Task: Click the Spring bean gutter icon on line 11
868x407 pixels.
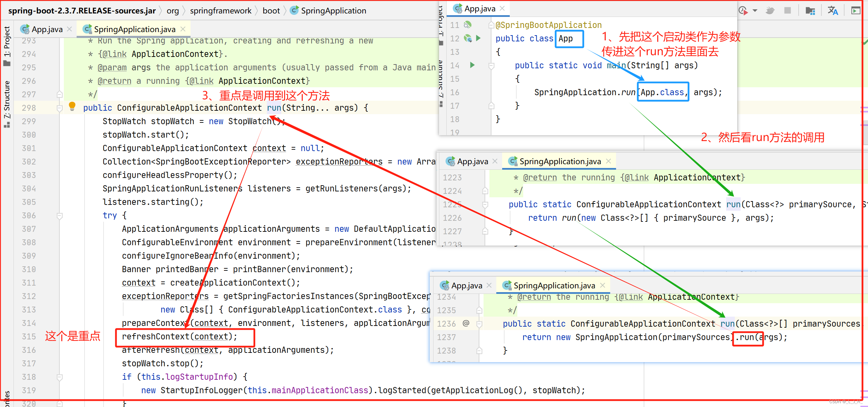Action: 467,25
